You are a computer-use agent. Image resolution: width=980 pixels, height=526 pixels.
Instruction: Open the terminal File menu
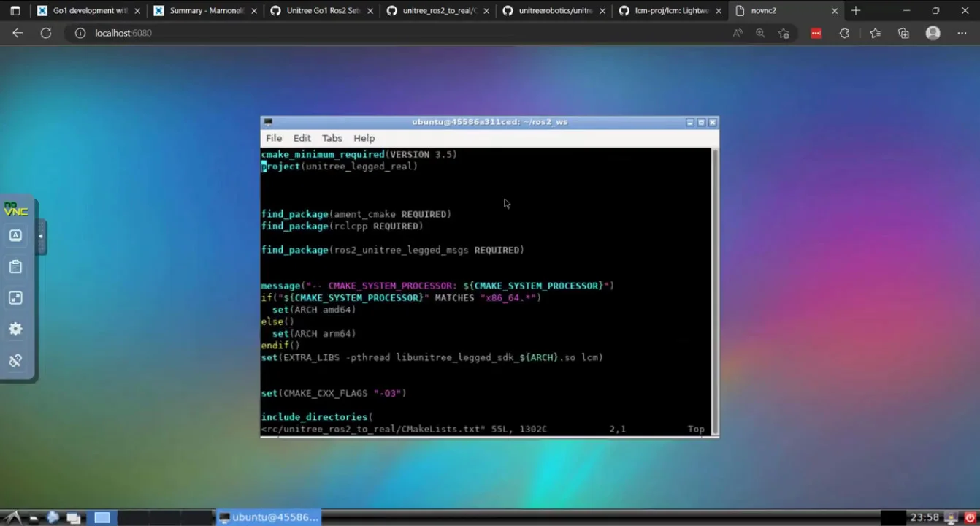[x=274, y=138]
